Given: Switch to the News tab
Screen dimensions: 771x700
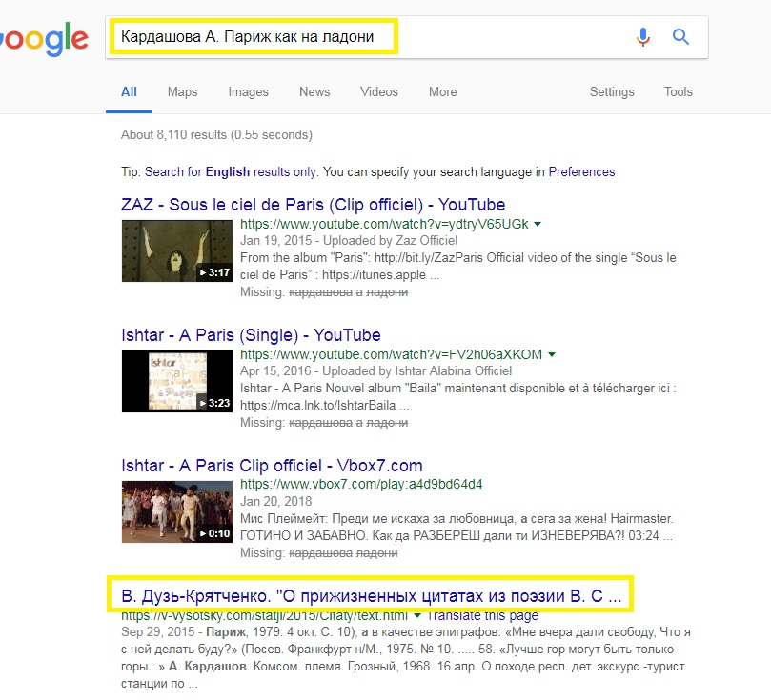Looking at the screenshot, I should (314, 92).
